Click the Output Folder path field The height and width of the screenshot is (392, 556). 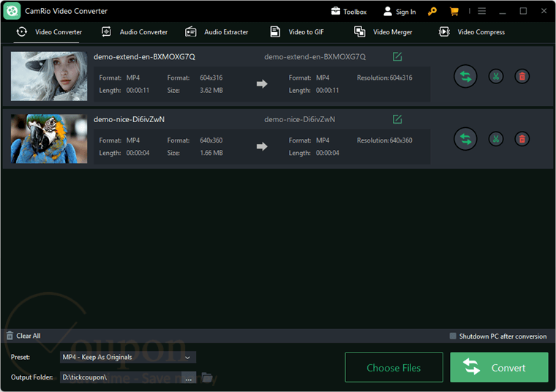pos(121,377)
